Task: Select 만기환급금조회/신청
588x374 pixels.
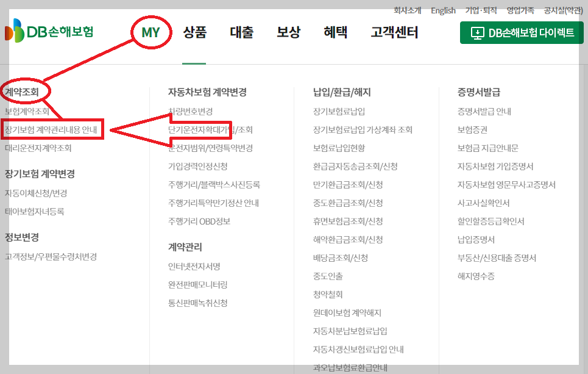Action: (348, 185)
